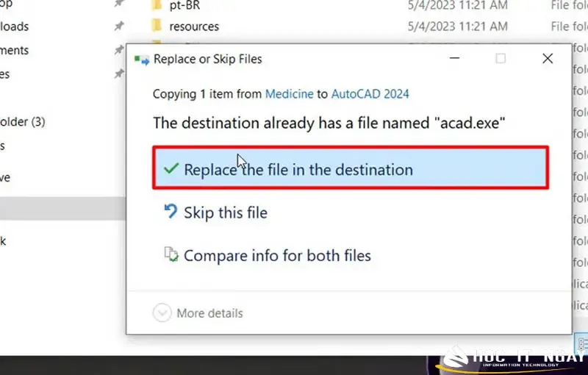
Task: Close the Replace or Skip Files dialog
Action: tap(547, 59)
